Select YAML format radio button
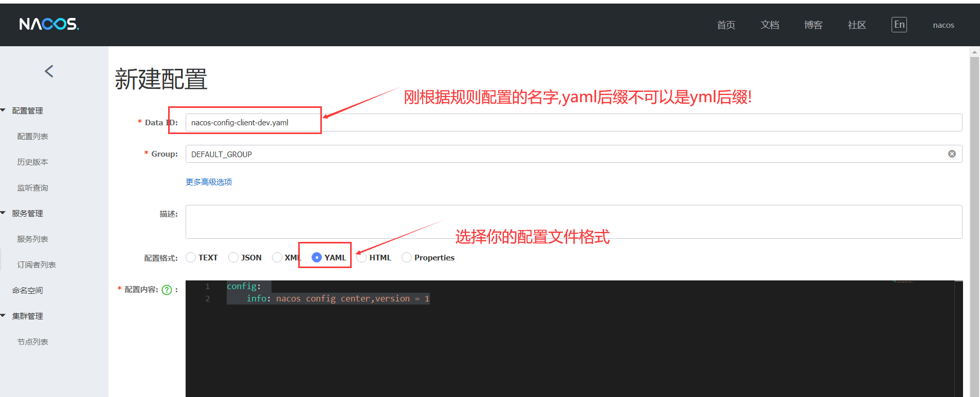The height and width of the screenshot is (397, 980). [317, 257]
